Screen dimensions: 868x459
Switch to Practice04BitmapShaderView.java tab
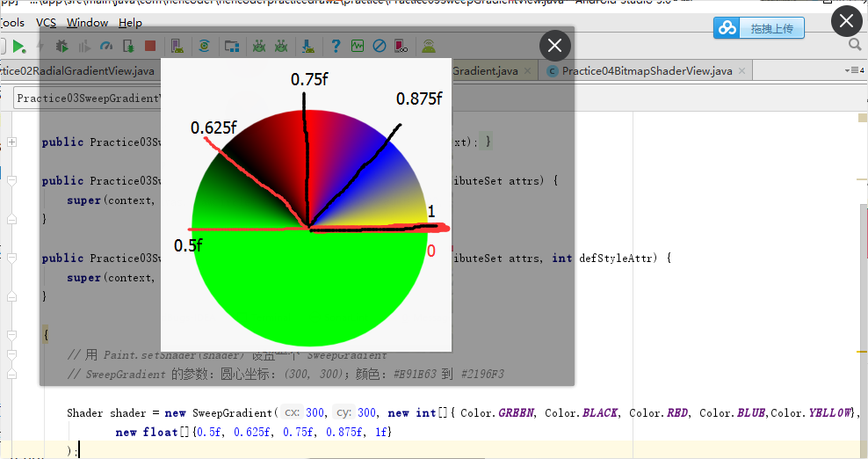pos(647,71)
